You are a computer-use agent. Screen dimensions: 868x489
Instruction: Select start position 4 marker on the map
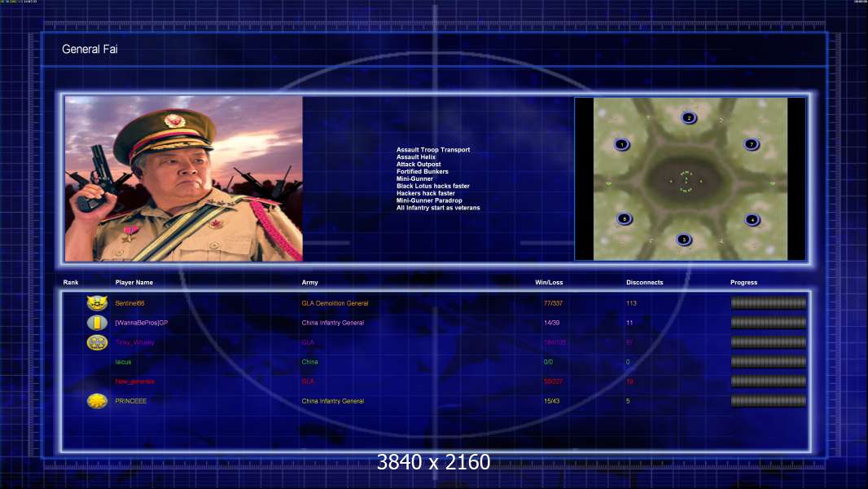point(752,220)
